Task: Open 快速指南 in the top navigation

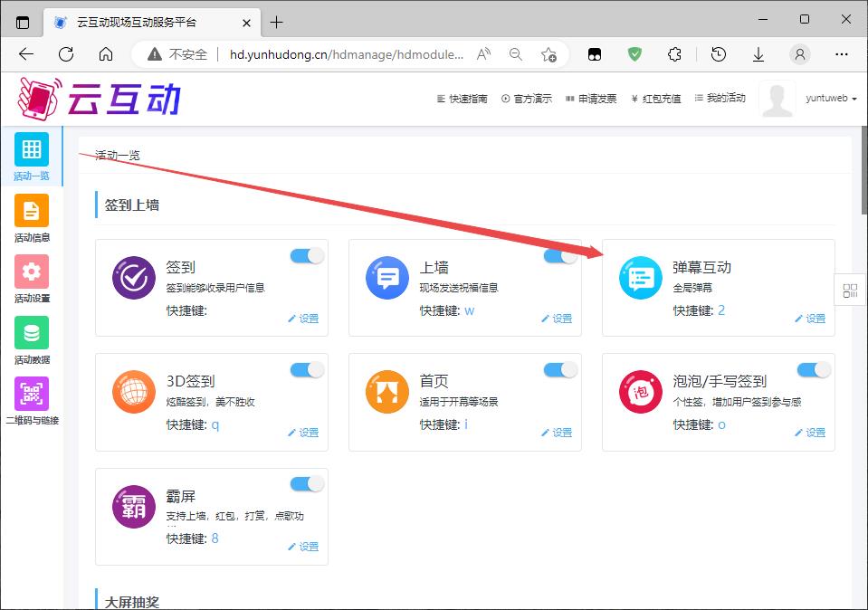Action: tap(463, 99)
